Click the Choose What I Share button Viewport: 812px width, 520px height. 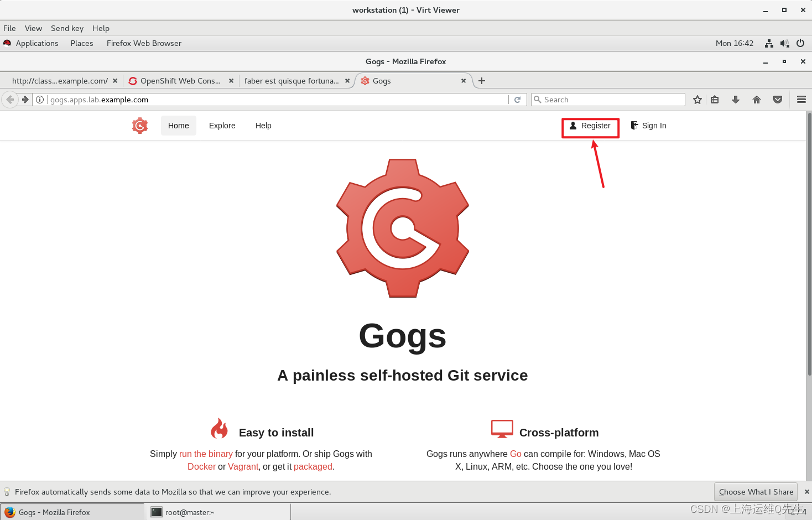pos(756,492)
